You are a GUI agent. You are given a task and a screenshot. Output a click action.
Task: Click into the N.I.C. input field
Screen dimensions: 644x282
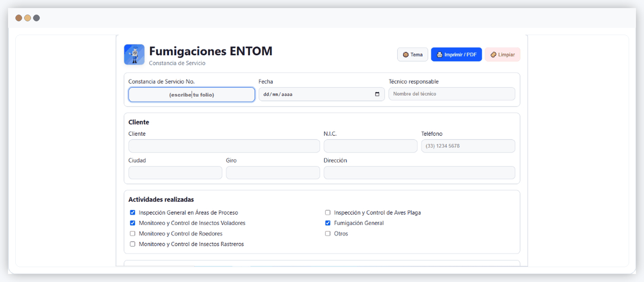click(370, 146)
